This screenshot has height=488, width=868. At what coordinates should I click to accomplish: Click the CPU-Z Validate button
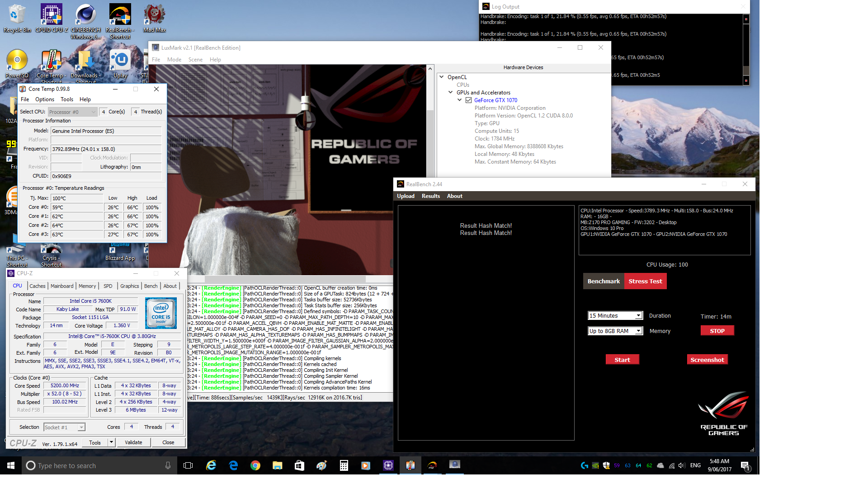pos(133,442)
